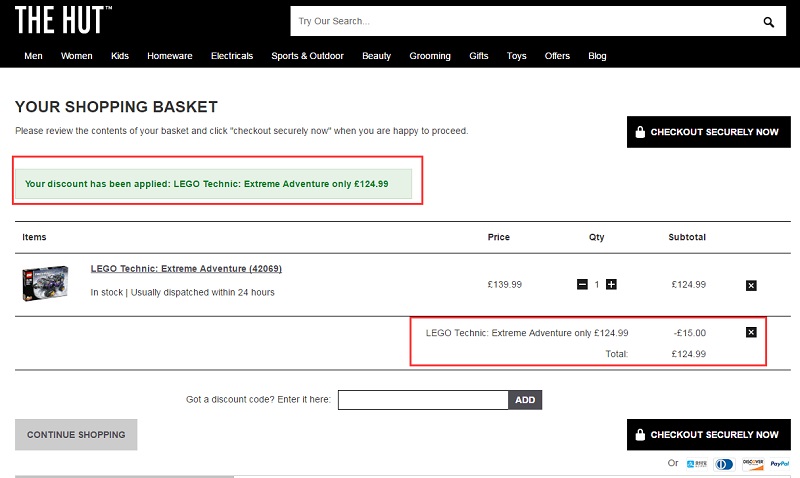Open the Gifts menu
800x478 pixels.
coord(479,56)
